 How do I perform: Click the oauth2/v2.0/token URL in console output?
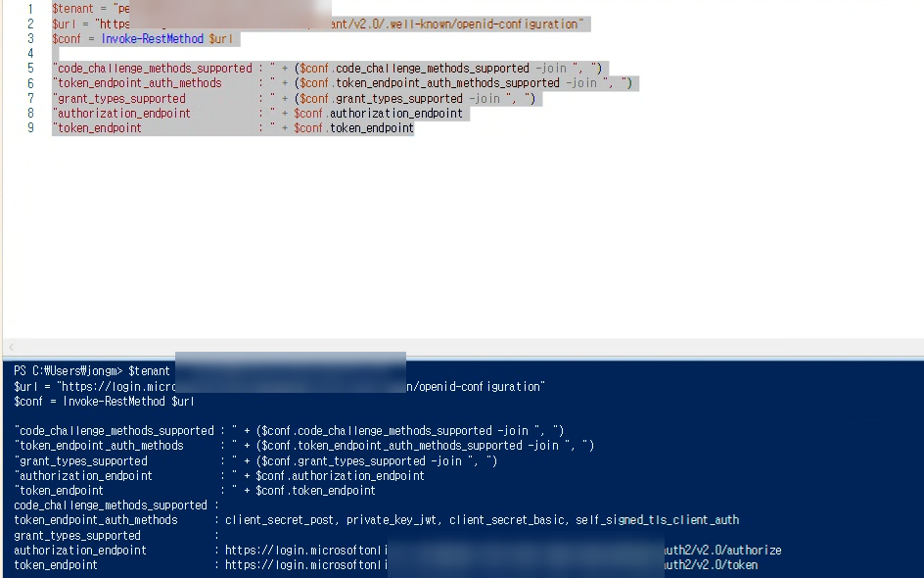(x=491, y=565)
